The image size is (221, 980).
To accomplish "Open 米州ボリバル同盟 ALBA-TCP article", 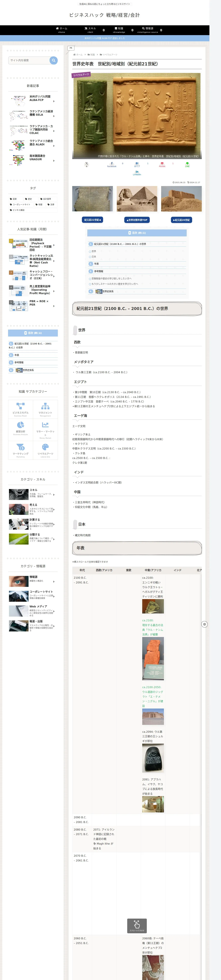I will (x=33, y=101).
